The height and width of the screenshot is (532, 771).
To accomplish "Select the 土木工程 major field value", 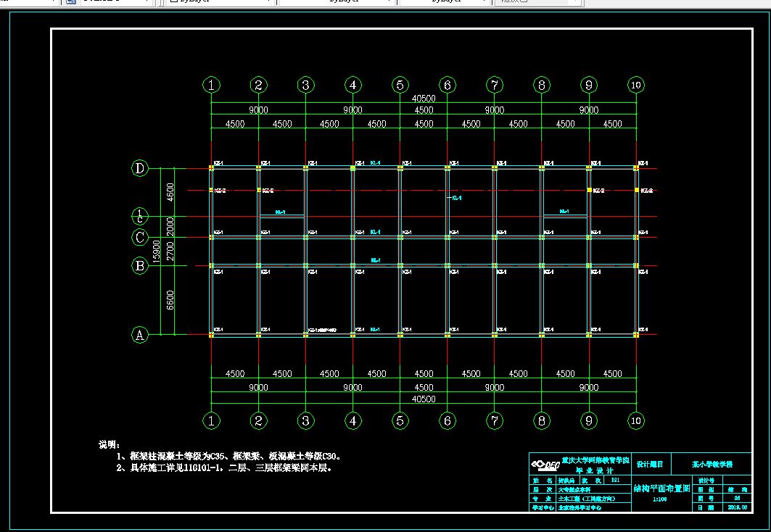I will (587, 499).
